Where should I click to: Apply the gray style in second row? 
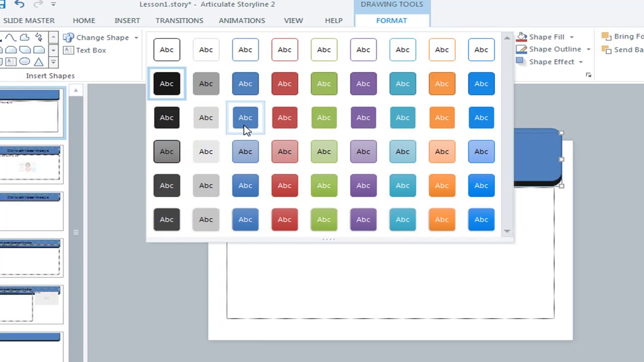pos(206,83)
